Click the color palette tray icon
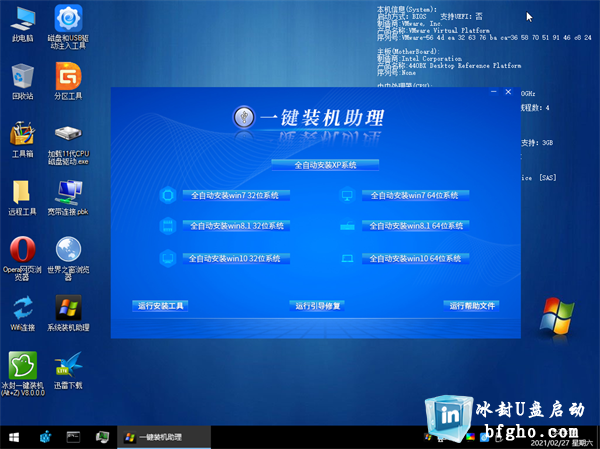 [x=470, y=437]
